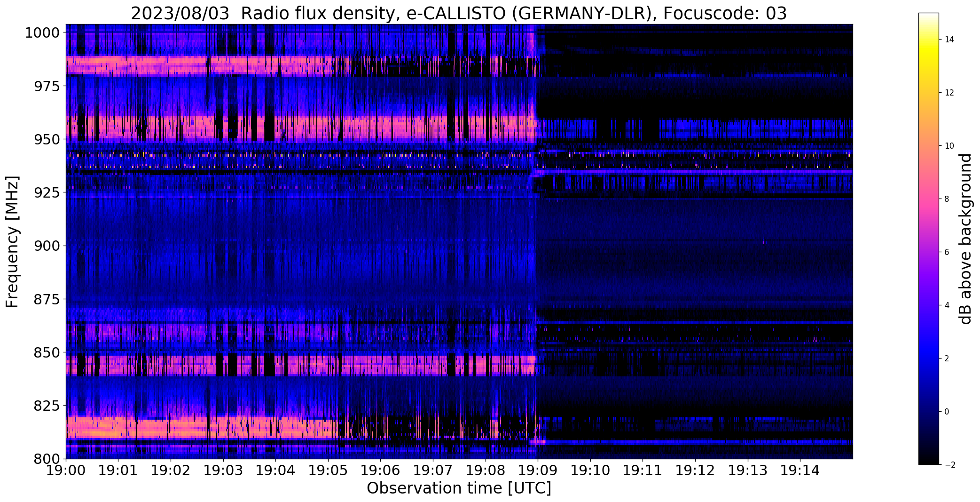The width and height of the screenshot is (980, 502).
Task: Click the colorbar tick label −2
Action: pos(949,465)
